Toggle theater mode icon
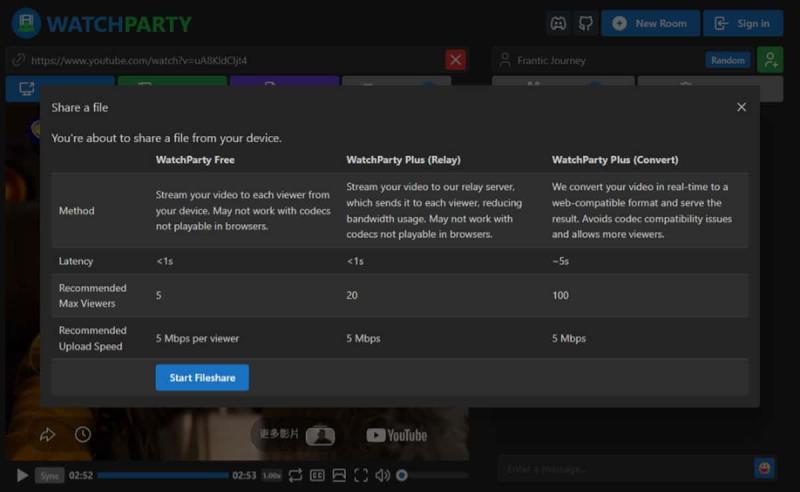Screen dimensions: 800x492 pos(339,476)
